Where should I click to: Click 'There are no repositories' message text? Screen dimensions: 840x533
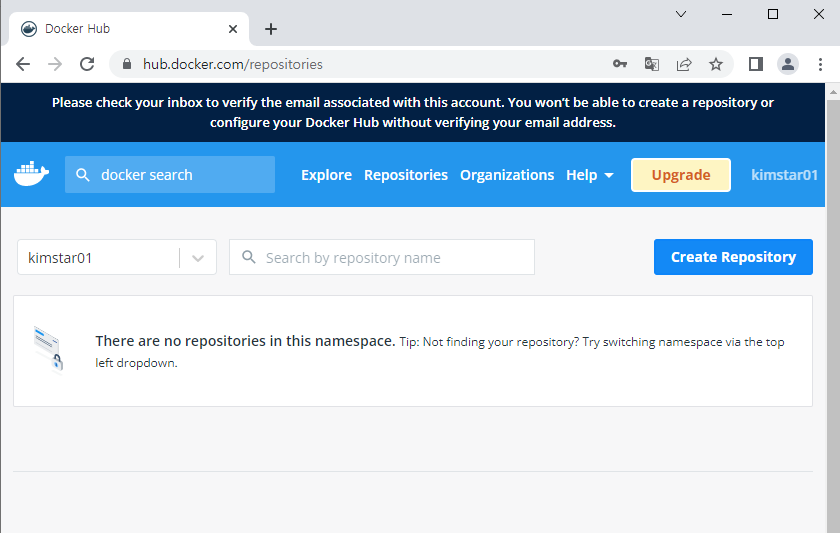tap(245, 341)
